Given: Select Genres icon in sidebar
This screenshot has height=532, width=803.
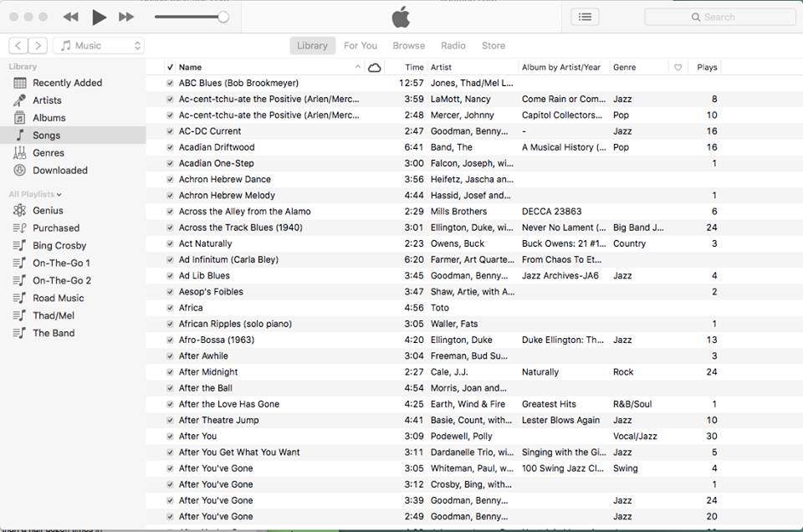Looking at the screenshot, I should (x=19, y=152).
